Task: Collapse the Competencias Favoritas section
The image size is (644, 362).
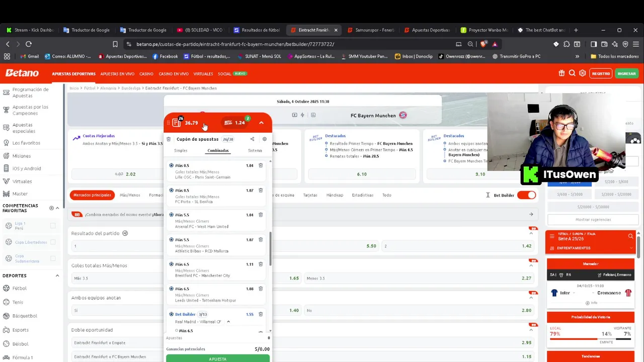Action: click(x=57, y=208)
